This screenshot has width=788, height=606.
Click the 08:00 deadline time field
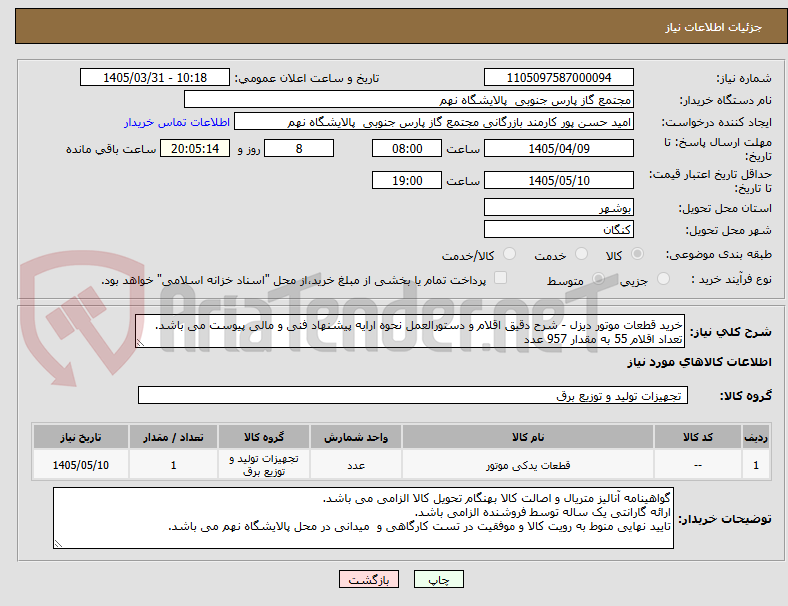pyautogui.click(x=407, y=148)
